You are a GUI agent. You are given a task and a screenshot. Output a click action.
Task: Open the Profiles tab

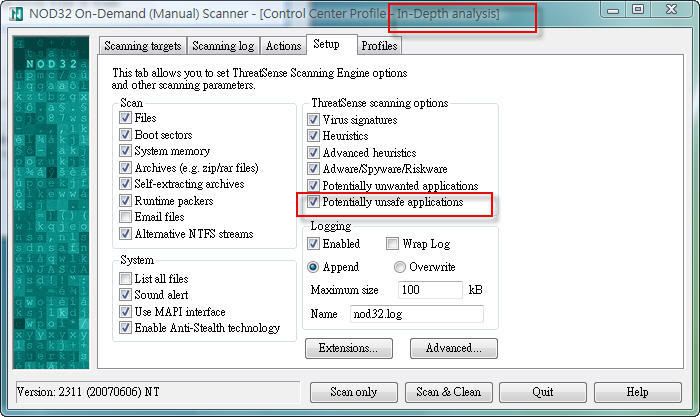[379, 46]
